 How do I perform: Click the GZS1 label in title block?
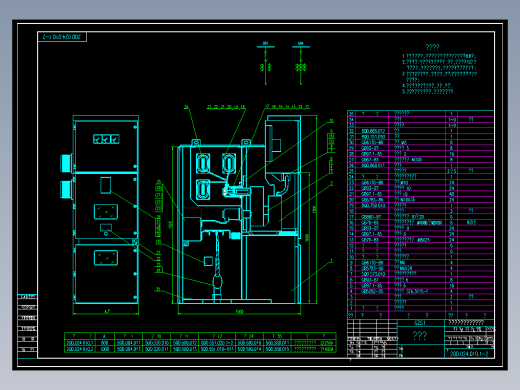click(x=420, y=323)
